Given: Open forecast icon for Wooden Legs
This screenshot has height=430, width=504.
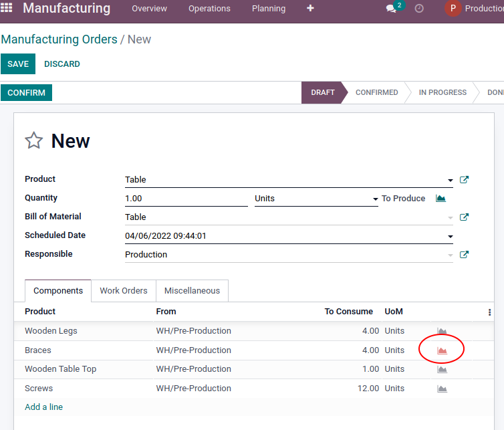Looking at the screenshot, I should pyautogui.click(x=442, y=331).
